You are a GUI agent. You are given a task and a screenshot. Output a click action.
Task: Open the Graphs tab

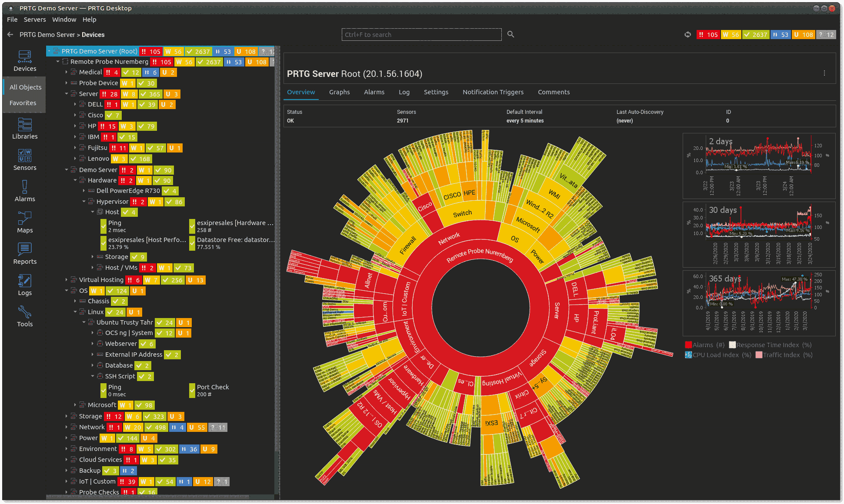coord(340,92)
